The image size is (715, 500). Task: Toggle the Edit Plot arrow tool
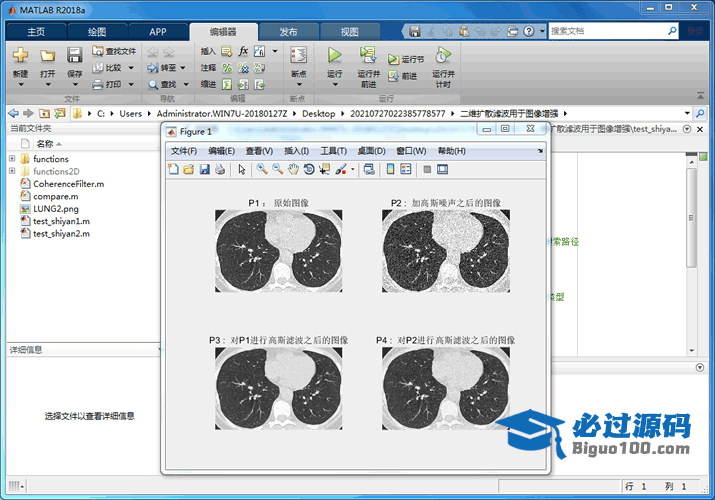point(241,169)
